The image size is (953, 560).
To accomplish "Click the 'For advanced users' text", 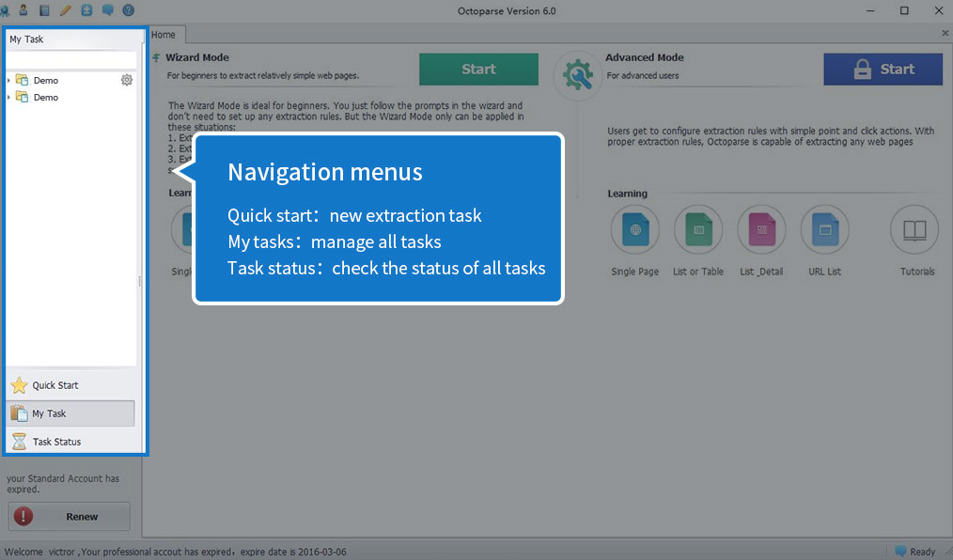I will [x=643, y=75].
